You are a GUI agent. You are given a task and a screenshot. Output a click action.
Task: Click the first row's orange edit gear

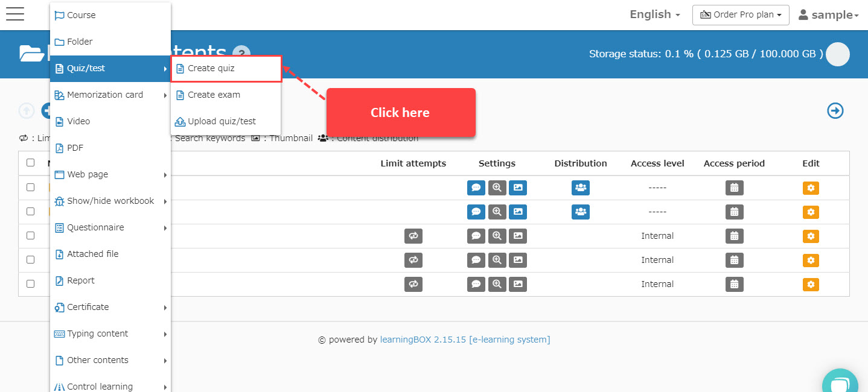[811, 188]
